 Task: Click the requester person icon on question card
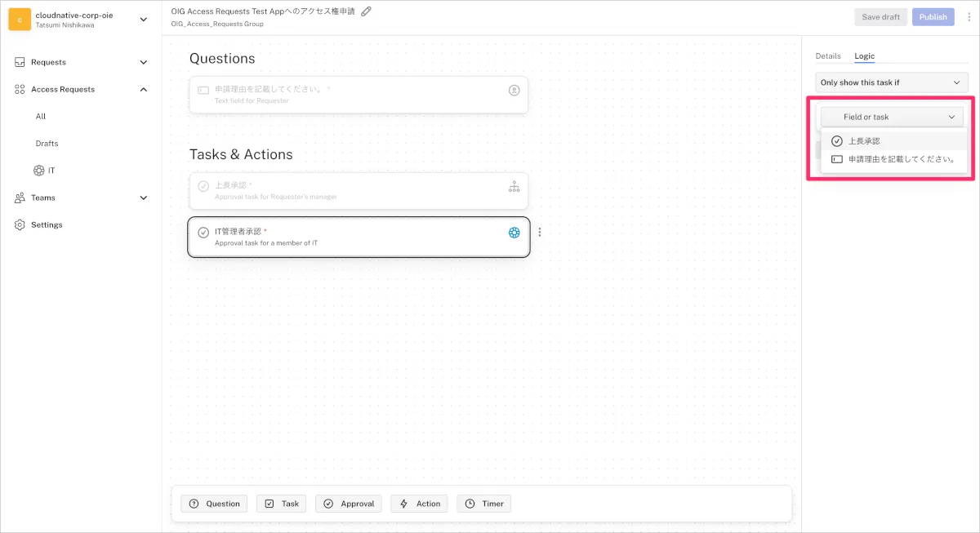514,91
